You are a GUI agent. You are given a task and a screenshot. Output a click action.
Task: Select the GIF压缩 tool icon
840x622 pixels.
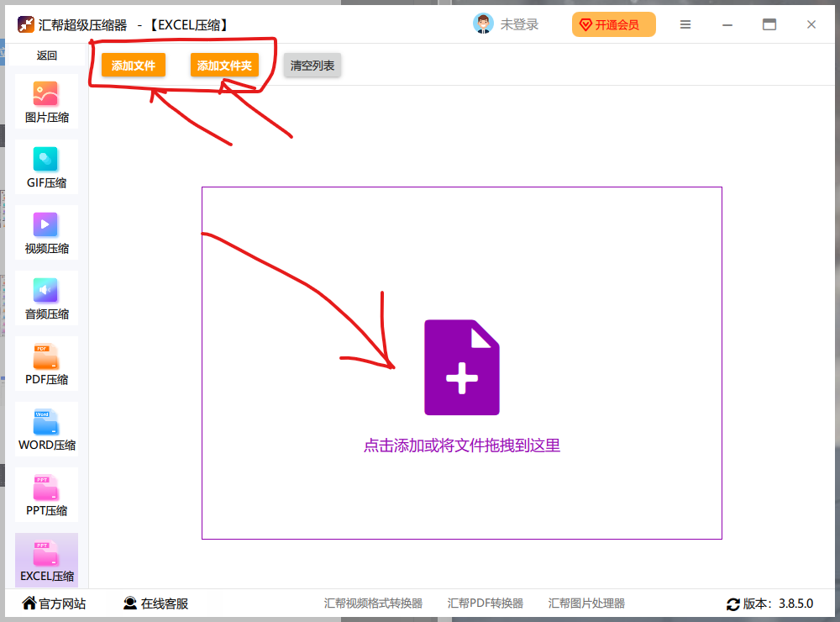(45, 159)
